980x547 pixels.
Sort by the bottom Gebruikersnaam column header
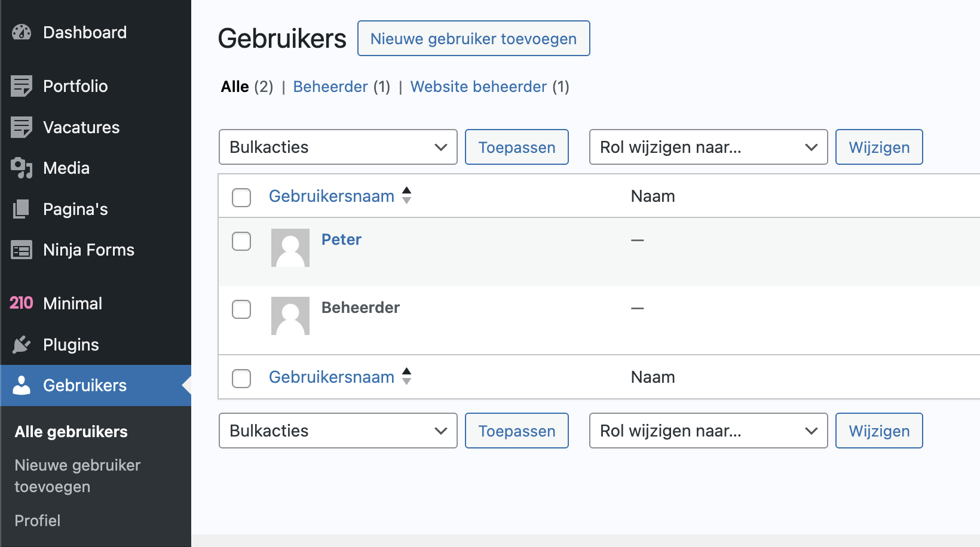332,377
